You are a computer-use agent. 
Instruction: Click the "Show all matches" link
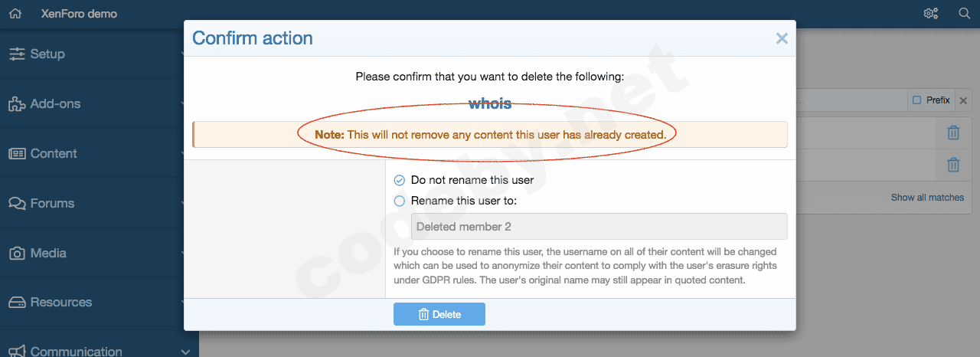927,198
